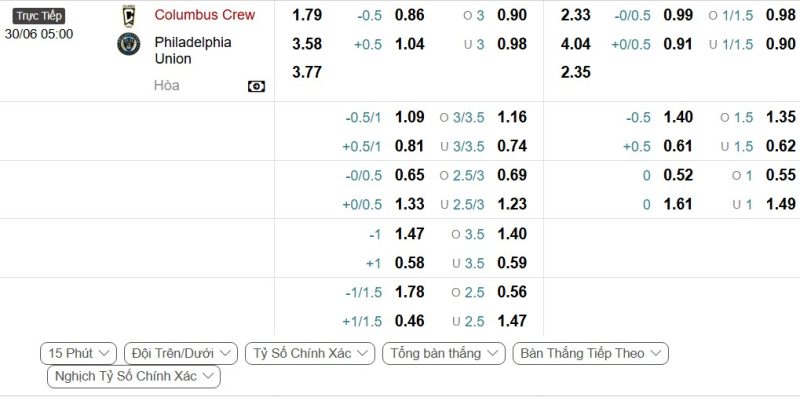Viewport: 800px width, 397px height.
Task: Expand Tỷ Số Chính Xác options
Action: tap(310, 353)
